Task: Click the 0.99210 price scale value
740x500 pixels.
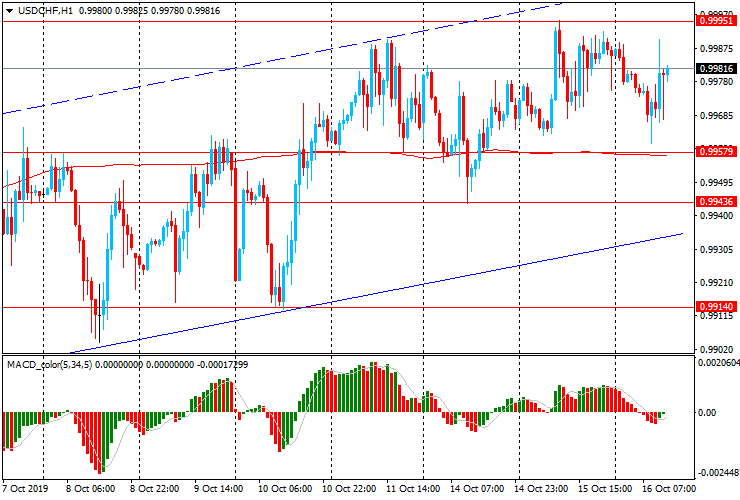Action: [717, 283]
